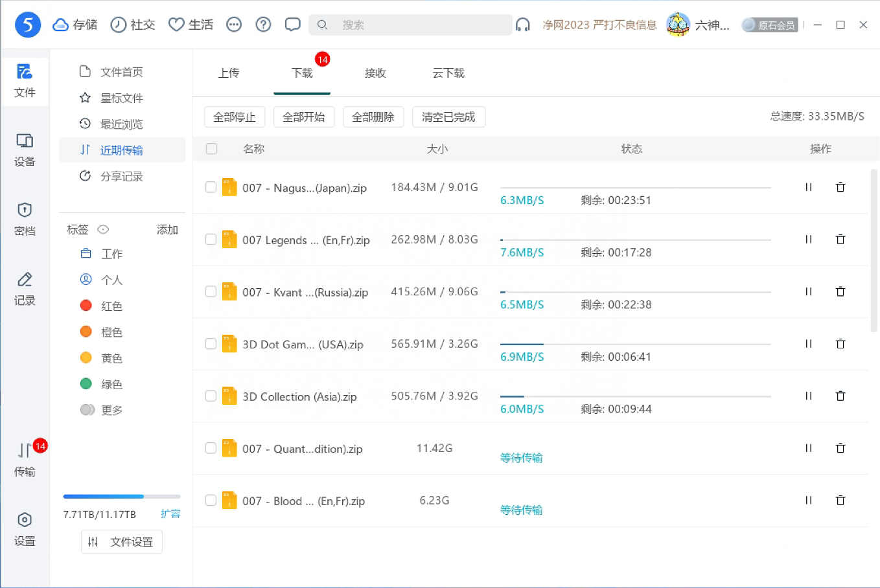Click 添加 to add a tag
The image size is (880, 588).
(x=167, y=229)
